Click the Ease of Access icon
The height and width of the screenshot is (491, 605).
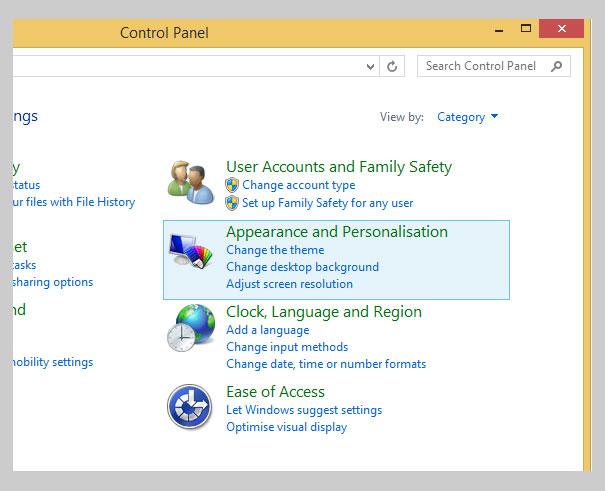click(189, 407)
